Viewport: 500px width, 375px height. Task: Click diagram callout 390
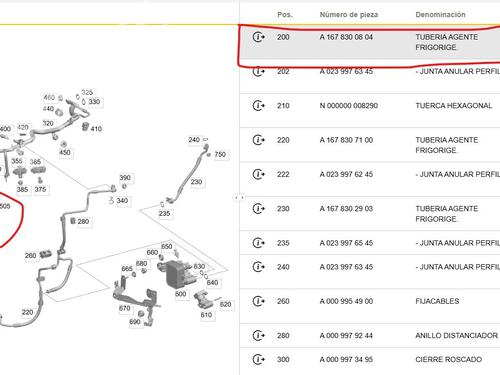tap(125, 178)
